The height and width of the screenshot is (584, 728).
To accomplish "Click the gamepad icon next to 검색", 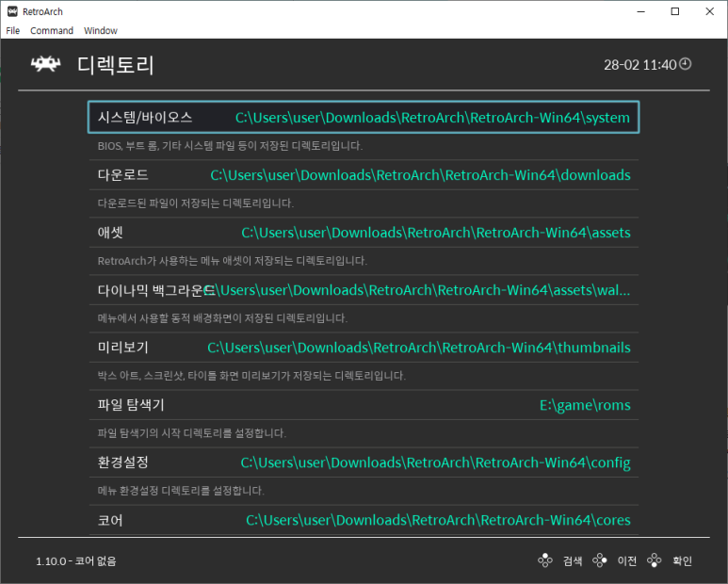I will pyautogui.click(x=545, y=560).
